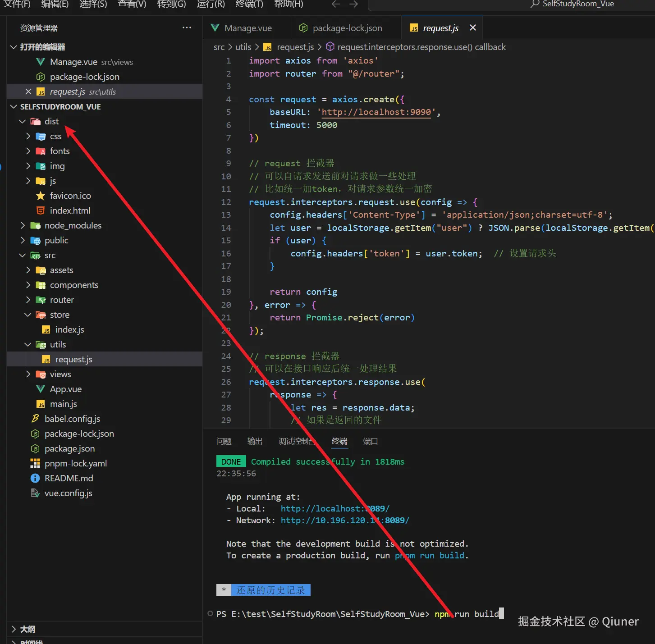Viewport: 655px width, 644px height.
Task: Click the dist folder icon
Action: pyautogui.click(x=36, y=121)
